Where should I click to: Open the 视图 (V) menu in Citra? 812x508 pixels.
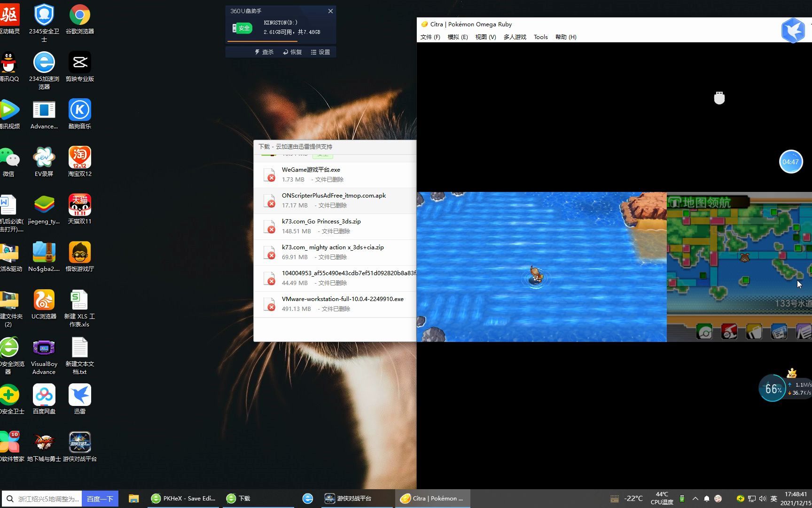click(x=485, y=37)
